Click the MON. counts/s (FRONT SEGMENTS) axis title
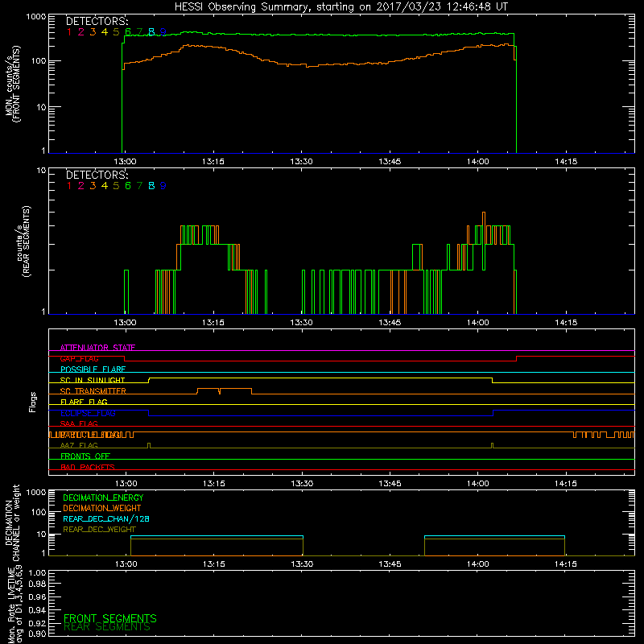This screenshot has height=644, width=644. [x=12, y=84]
